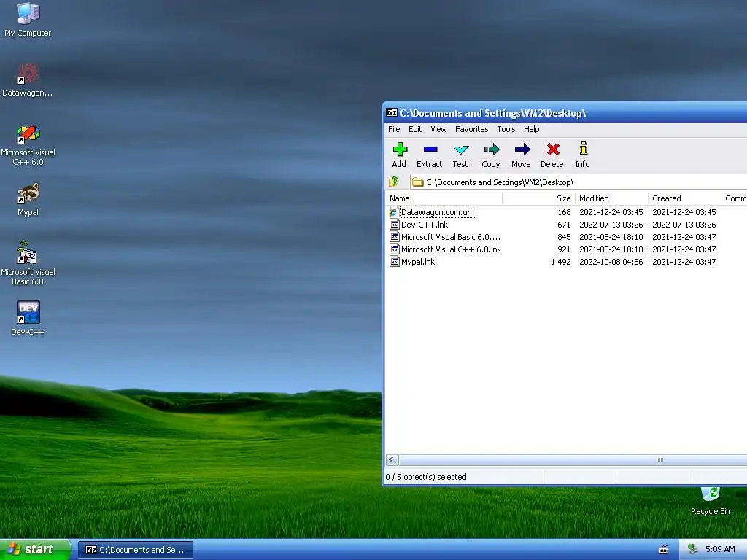Select the Recycle Bin desktop icon
The width and height of the screenshot is (747, 560).
coord(711,502)
